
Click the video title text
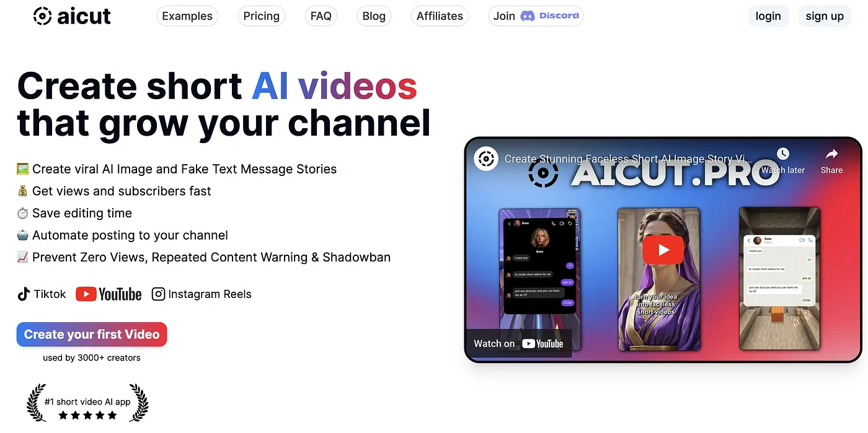(x=628, y=159)
